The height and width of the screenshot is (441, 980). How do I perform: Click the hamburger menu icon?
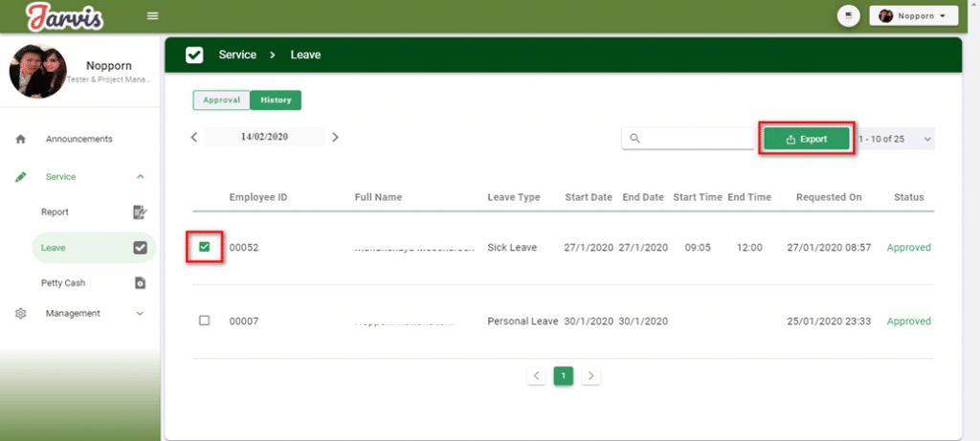pyautogui.click(x=153, y=16)
